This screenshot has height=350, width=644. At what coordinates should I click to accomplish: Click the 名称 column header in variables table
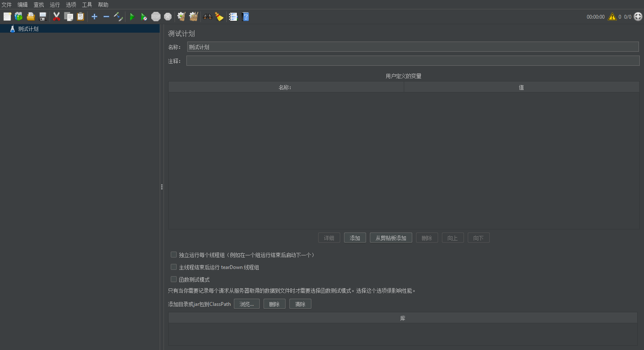[286, 87]
